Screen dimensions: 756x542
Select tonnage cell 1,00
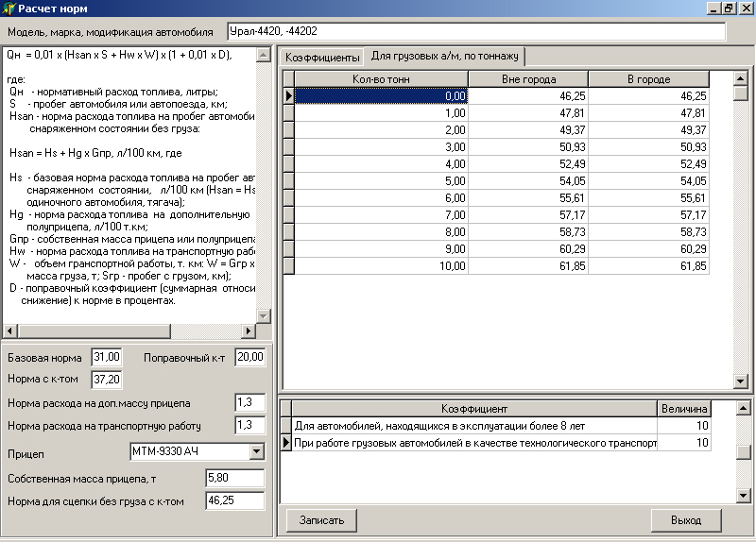pos(381,113)
